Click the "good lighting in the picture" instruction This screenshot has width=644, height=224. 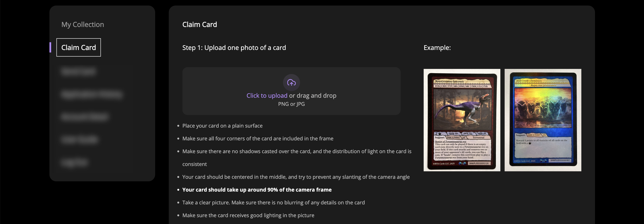click(248, 215)
